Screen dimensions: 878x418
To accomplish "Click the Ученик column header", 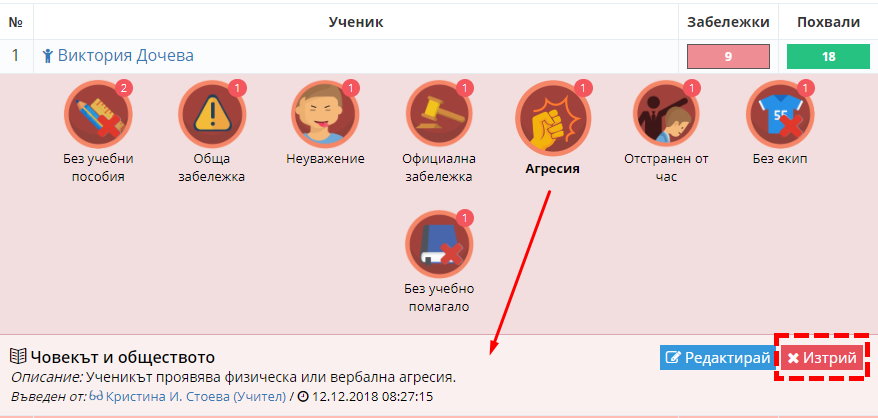I will click(356, 22).
